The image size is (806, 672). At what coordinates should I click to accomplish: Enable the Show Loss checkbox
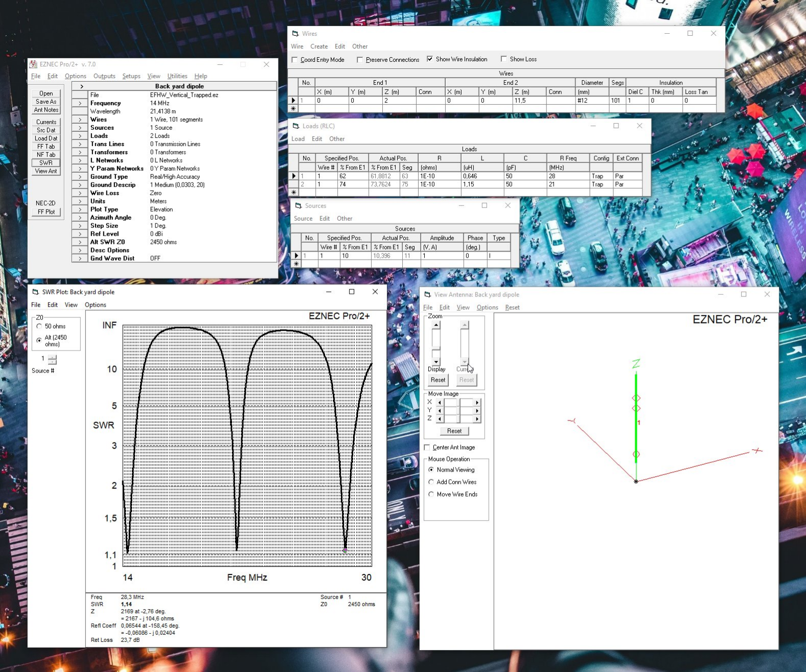504,59
